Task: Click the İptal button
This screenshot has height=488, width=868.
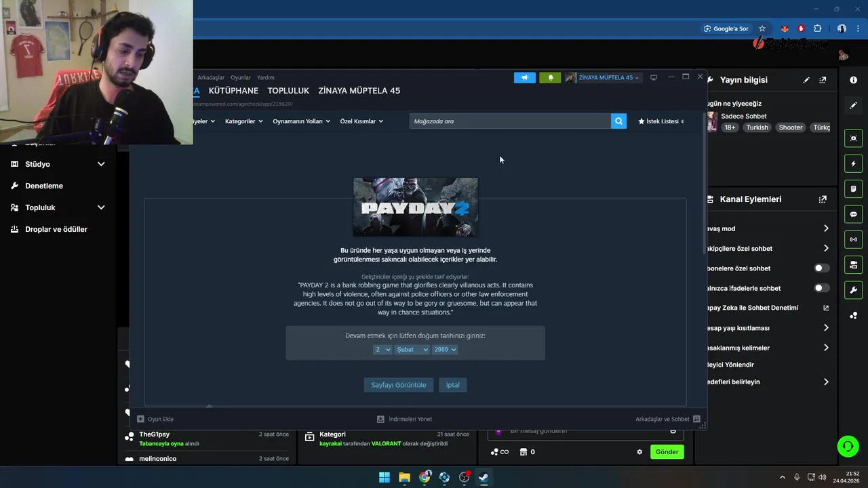Action: [452, 385]
